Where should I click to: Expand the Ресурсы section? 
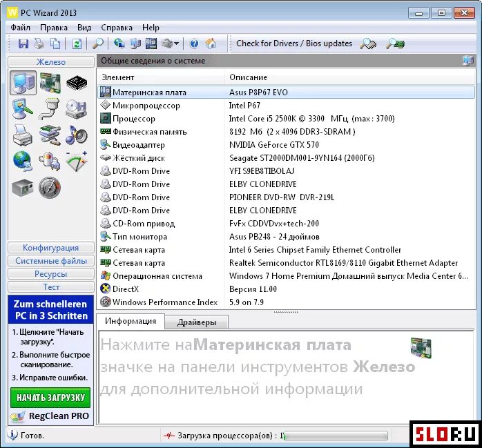(51, 274)
